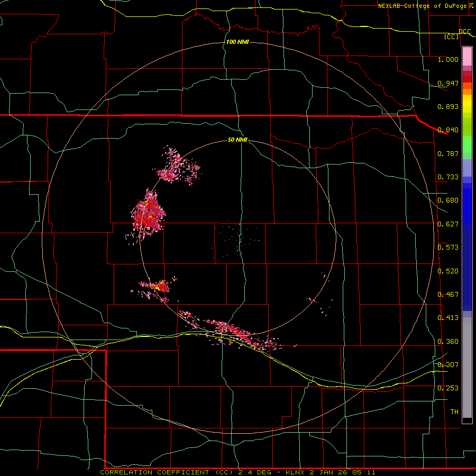Click the NEXLAB-College of DuPage label
Viewport: 476px width, 476px height.
tap(422, 6)
